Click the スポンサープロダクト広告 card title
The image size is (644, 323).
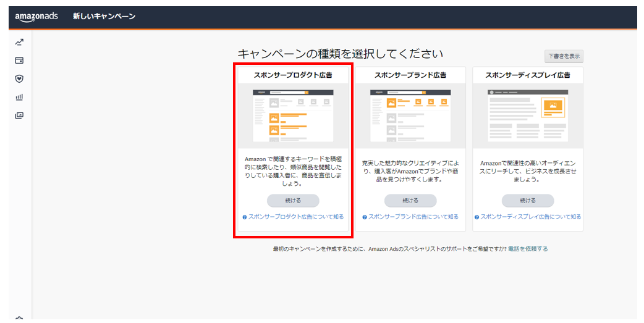pos(293,75)
